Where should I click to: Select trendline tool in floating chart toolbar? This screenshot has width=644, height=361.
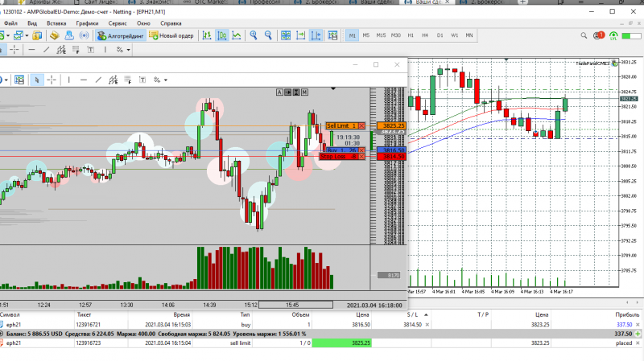[x=98, y=80]
